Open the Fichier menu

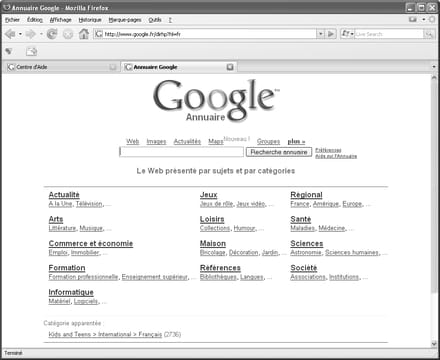coord(12,20)
